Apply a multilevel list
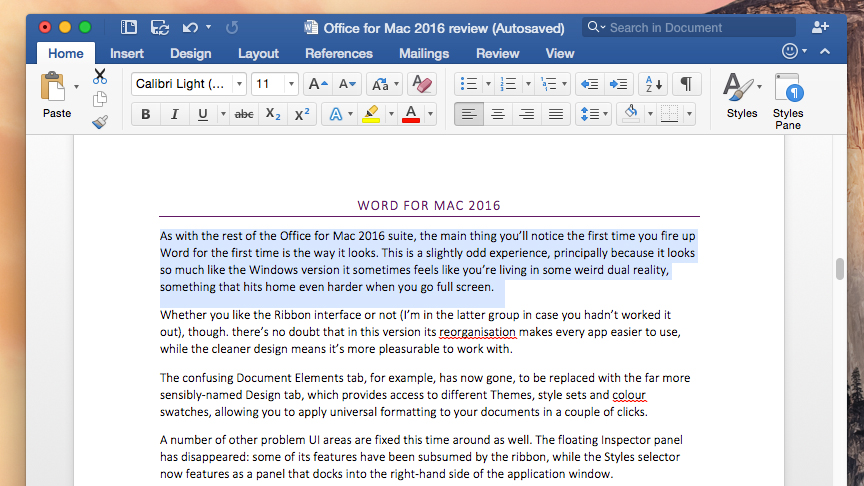The width and height of the screenshot is (864, 486). point(548,84)
